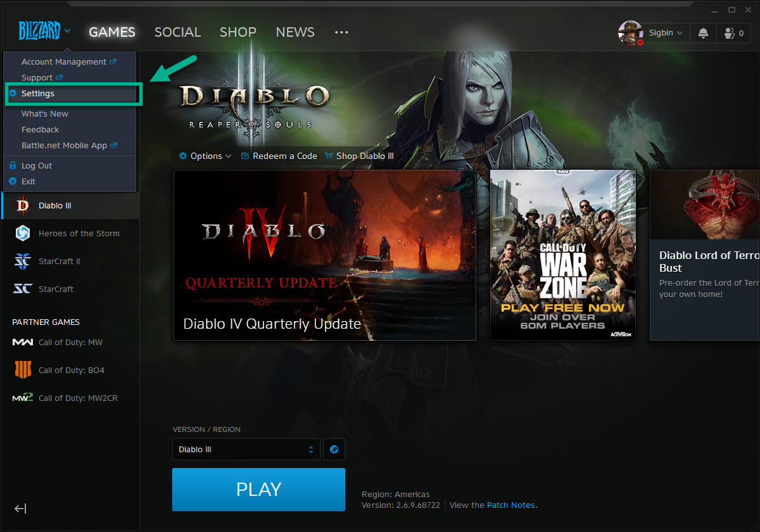Open the Version / Region selector

tap(246, 449)
